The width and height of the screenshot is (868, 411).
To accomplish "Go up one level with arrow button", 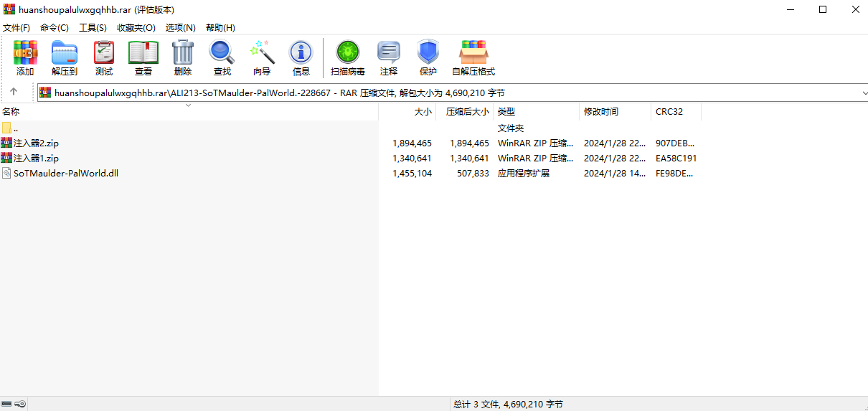I will [x=14, y=92].
